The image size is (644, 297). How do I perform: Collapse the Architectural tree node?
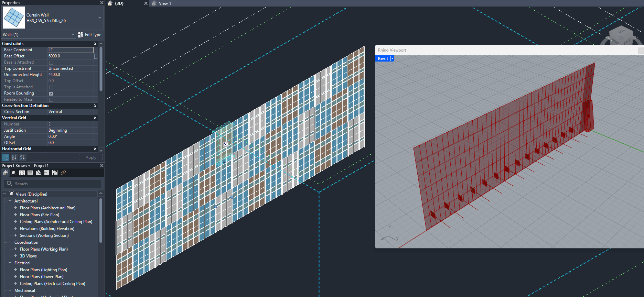click(10, 201)
